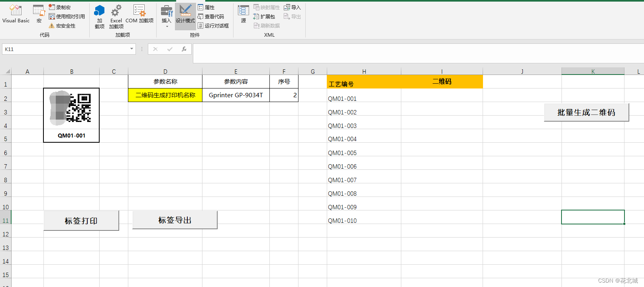Select cell containing QM01-003
The height and width of the screenshot is (287, 644).
(364, 122)
